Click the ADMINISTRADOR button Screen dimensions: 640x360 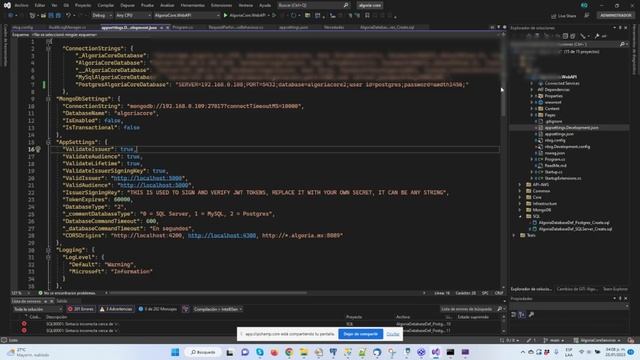616,16
